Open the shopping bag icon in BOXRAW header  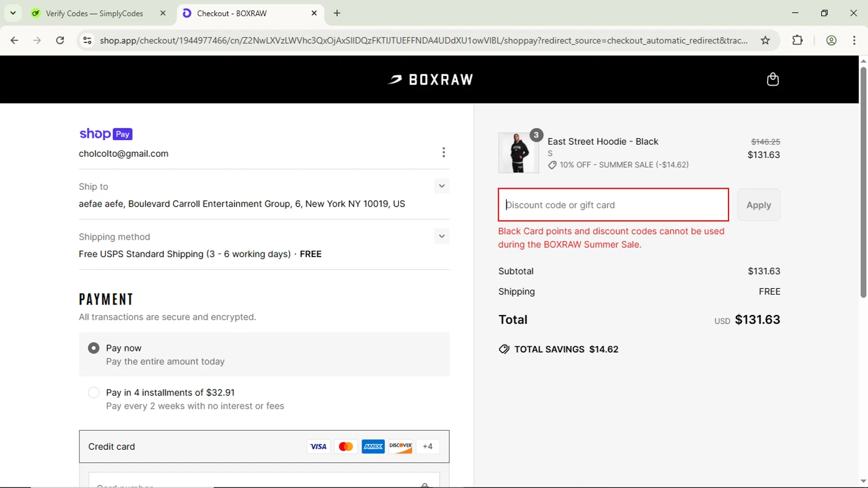pos(773,79)
